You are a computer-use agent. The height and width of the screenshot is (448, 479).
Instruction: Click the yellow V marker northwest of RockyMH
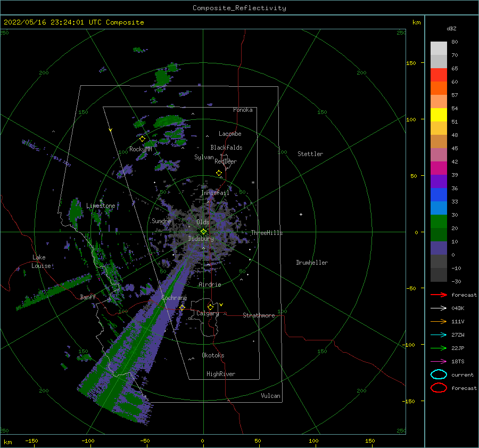111,130
